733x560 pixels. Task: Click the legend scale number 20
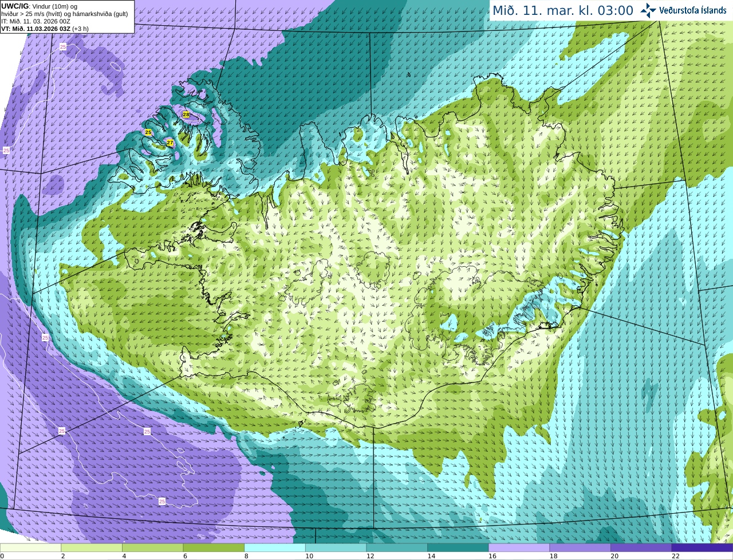[614, 556]
